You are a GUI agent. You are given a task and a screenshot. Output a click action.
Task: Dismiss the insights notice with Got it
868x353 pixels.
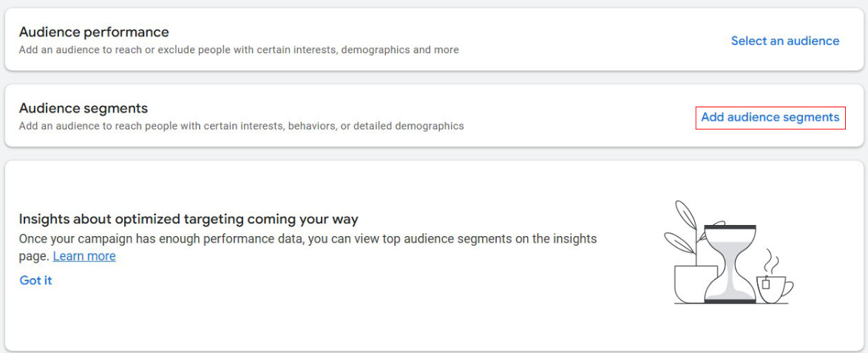pyautogui.click(x=35, y=280)
